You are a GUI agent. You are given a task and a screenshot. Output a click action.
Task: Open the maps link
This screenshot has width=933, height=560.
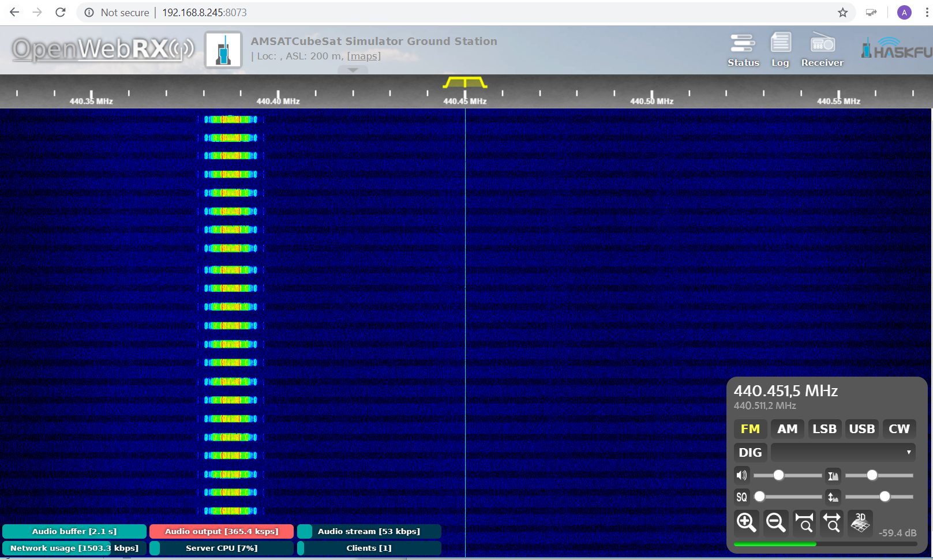click(x=364, y=56)
